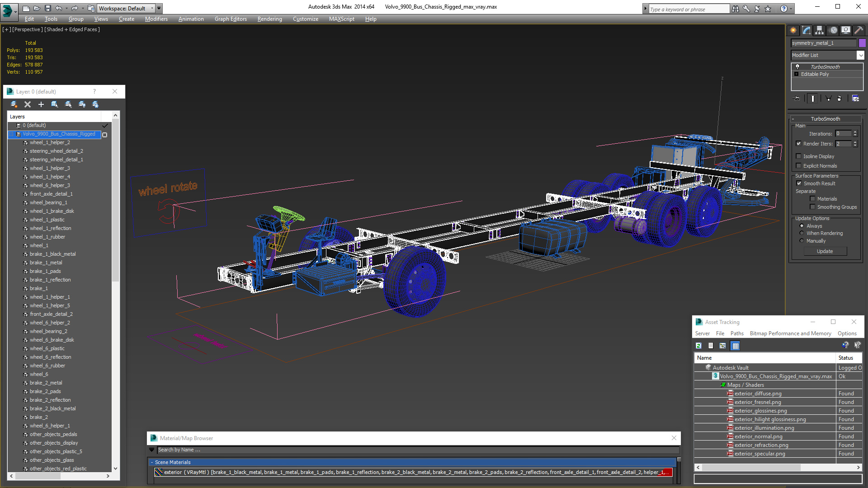
Task: Open quick access toolbar customize arrow
Action: point(159,8)
